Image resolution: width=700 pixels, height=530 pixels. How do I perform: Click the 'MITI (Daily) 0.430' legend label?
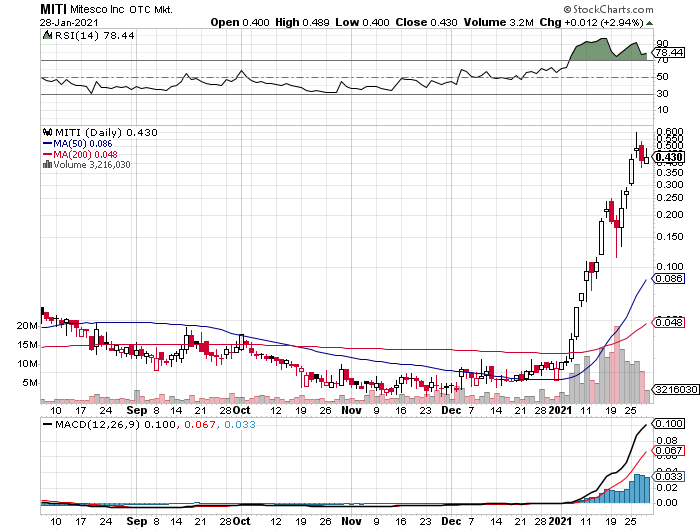[x=106, y=132]
